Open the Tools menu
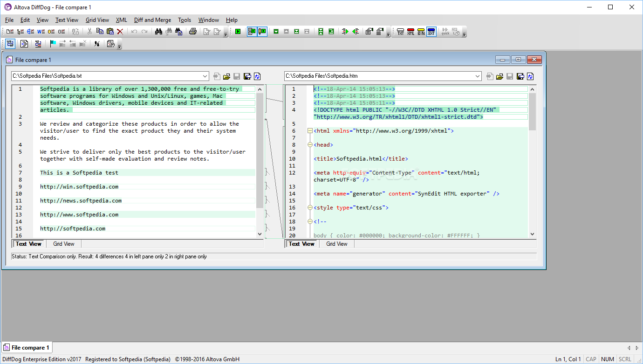The height and width of the screenshot is (364, 643). tap(185, 20)
